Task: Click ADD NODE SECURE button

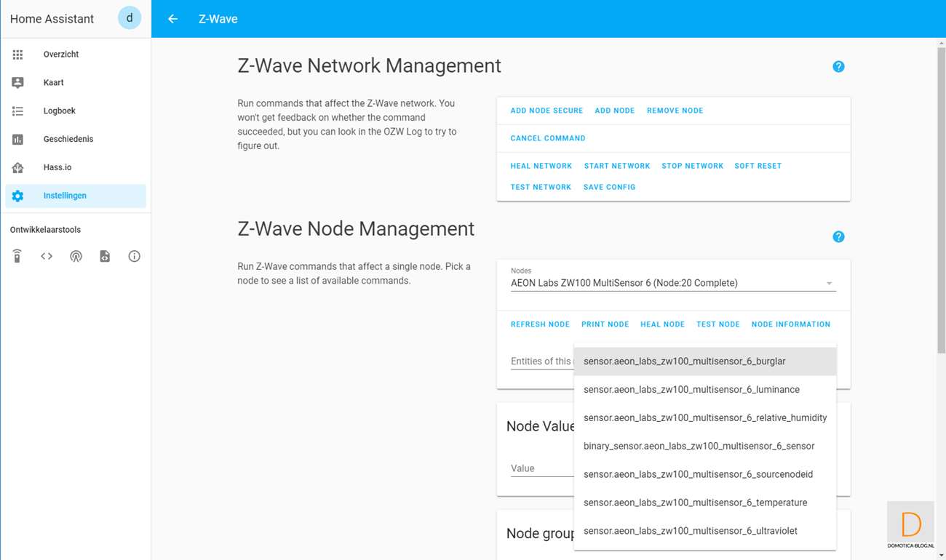Action: click(x=546, y=111)
